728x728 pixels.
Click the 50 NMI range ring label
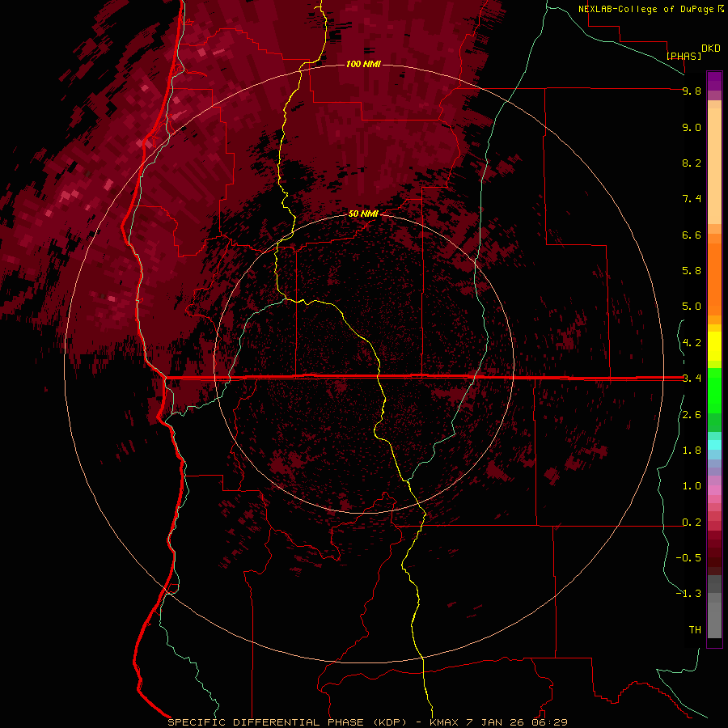click(363, 214)
